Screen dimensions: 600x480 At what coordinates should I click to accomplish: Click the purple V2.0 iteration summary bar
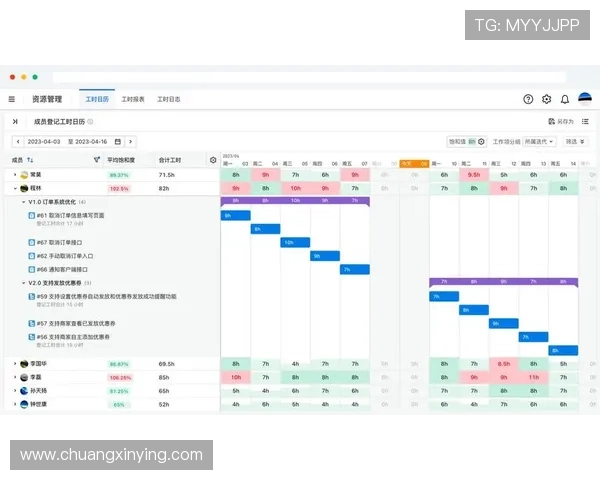click(504, 282)
